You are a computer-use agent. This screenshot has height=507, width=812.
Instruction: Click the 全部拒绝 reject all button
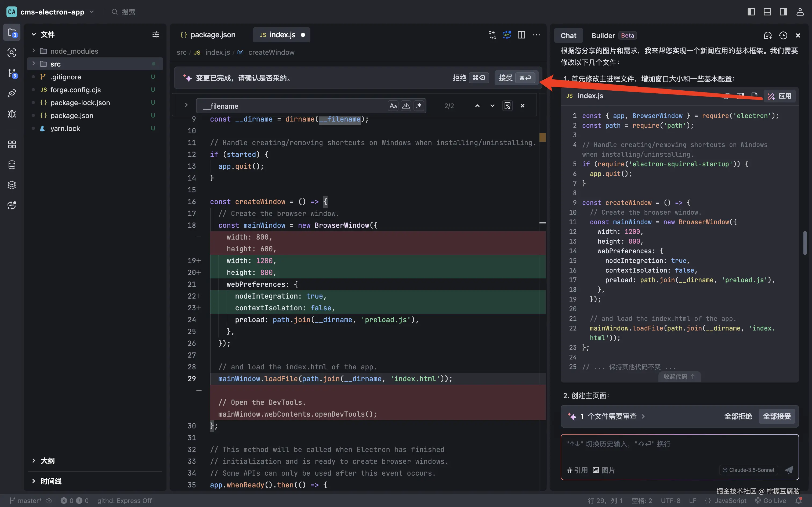(738, 416)
